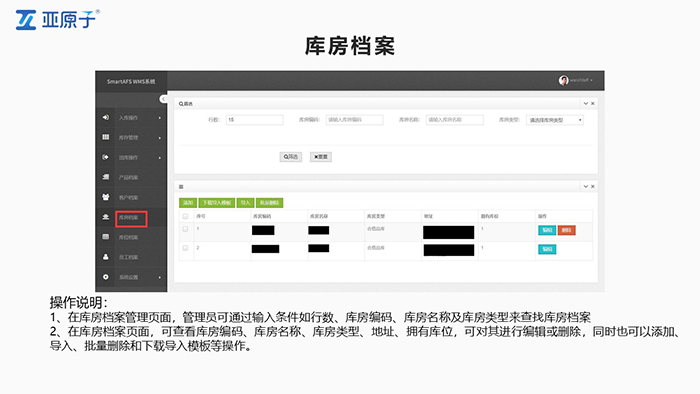Tick the select-all checkbox in table header
Image resolution: width=700 pixels, height=394 pixels.
point(185,216)
